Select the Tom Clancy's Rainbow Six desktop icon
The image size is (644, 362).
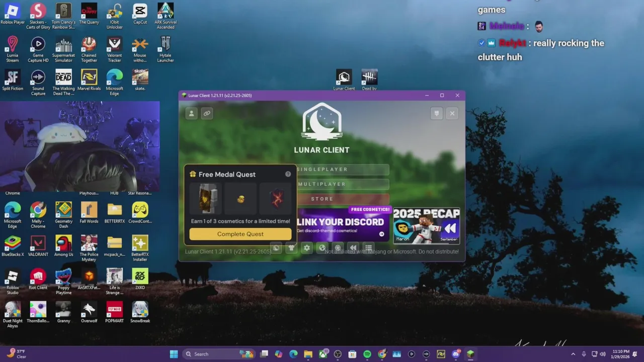tap(63, 16)
